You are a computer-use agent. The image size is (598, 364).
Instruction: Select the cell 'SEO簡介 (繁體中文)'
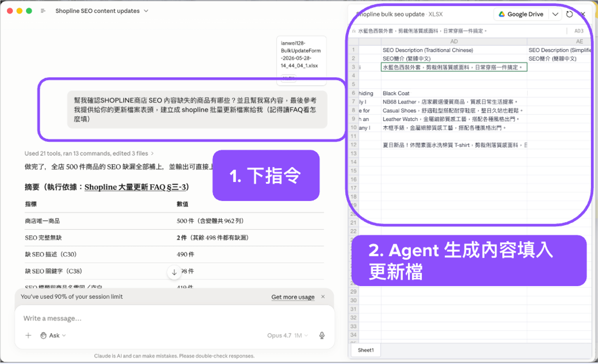coord(454,59)
